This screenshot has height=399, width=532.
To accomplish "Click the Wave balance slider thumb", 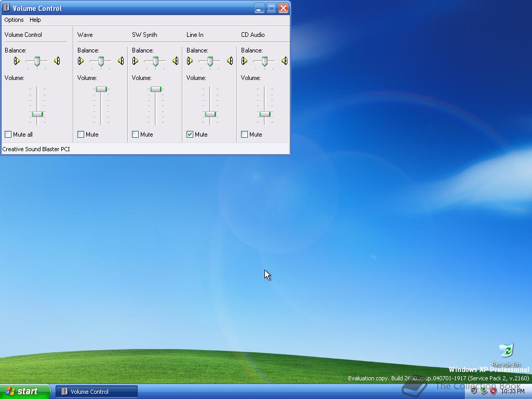I will 101,61.
